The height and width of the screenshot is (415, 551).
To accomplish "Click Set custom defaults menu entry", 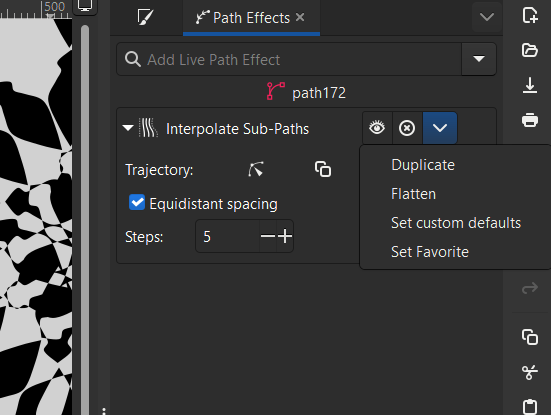I will coord(456,223).
